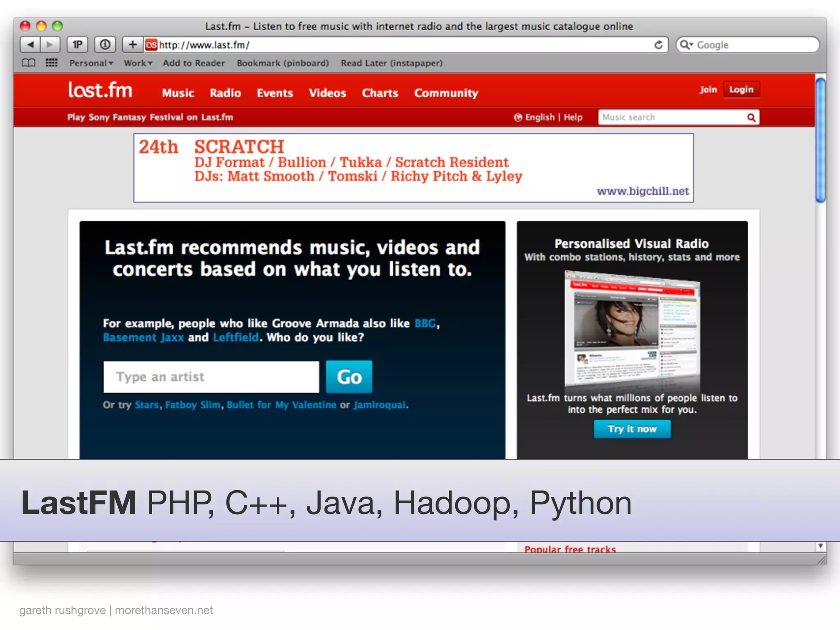
Task: Open Top Sites grid icon
Action: pos(51,63)
